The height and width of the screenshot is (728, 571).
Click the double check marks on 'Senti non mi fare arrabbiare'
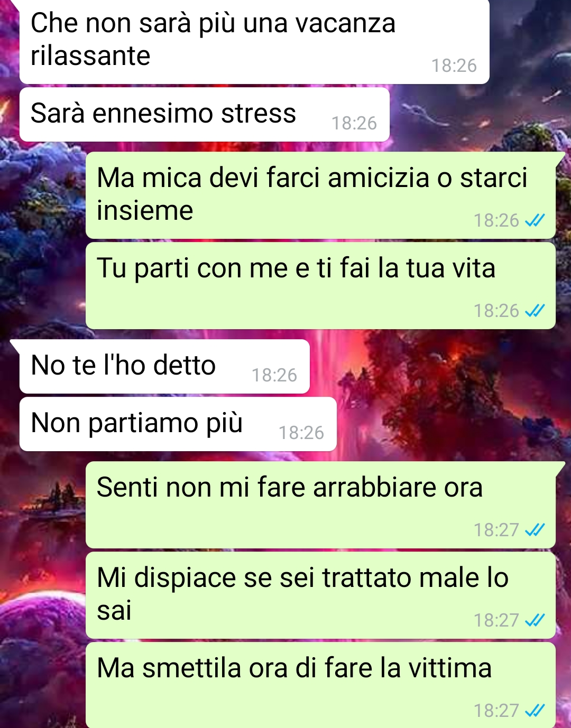[x=535, y=529]
